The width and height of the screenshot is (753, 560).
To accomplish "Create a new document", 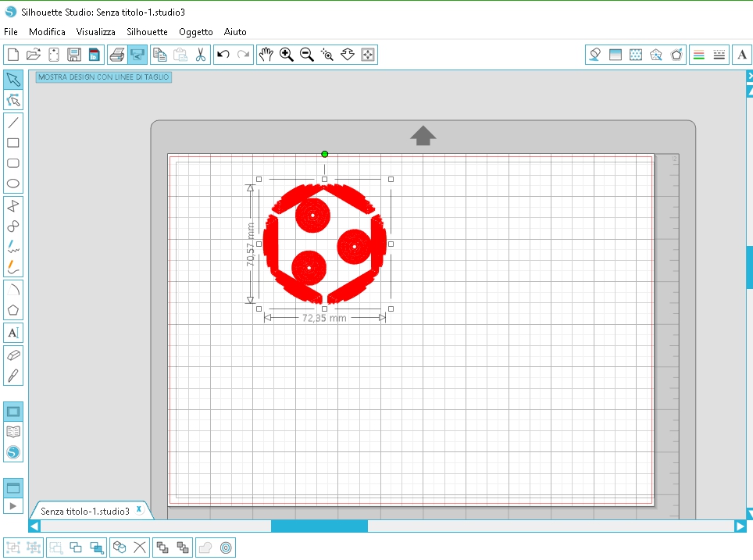I will point(13,55).
